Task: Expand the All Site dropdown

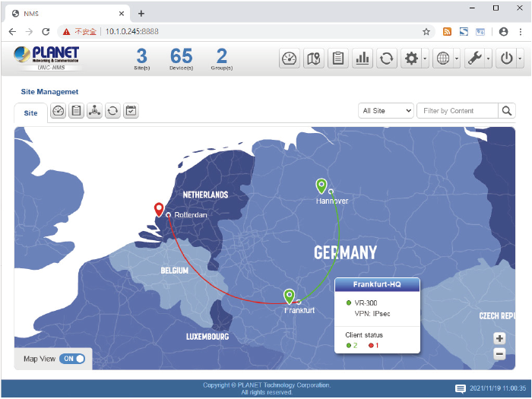Action: [385, 111]
